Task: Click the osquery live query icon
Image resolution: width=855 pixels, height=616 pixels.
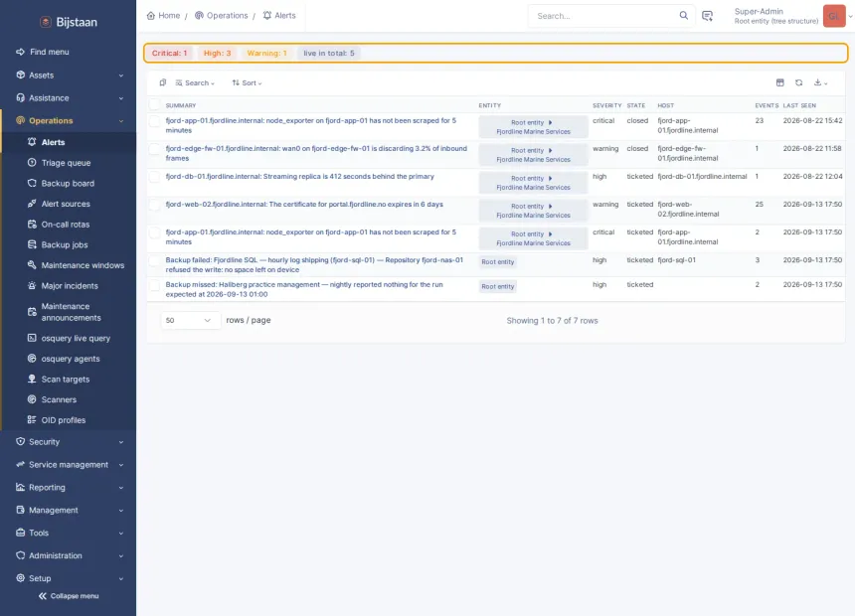Action: 32,338
